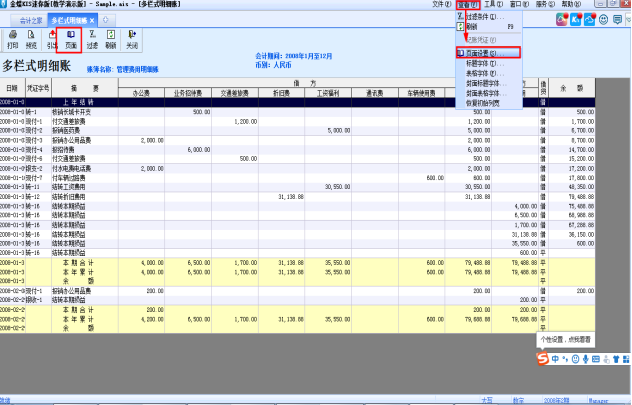The image size is (632, 405).
Task: Switch to the 会计之家 tab
Action: tap(31, 20)
